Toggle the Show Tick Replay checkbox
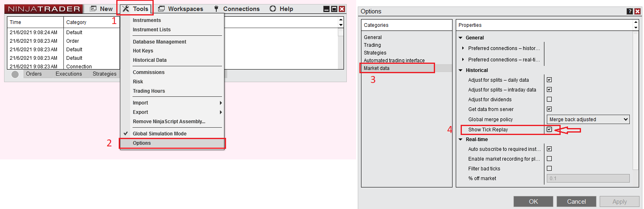This screenshot has height=209, width=644. click(x=549, y=130)
